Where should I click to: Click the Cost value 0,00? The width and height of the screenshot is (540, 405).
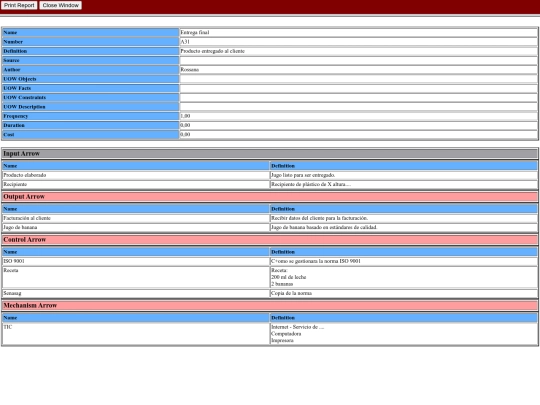pos(185,135)
